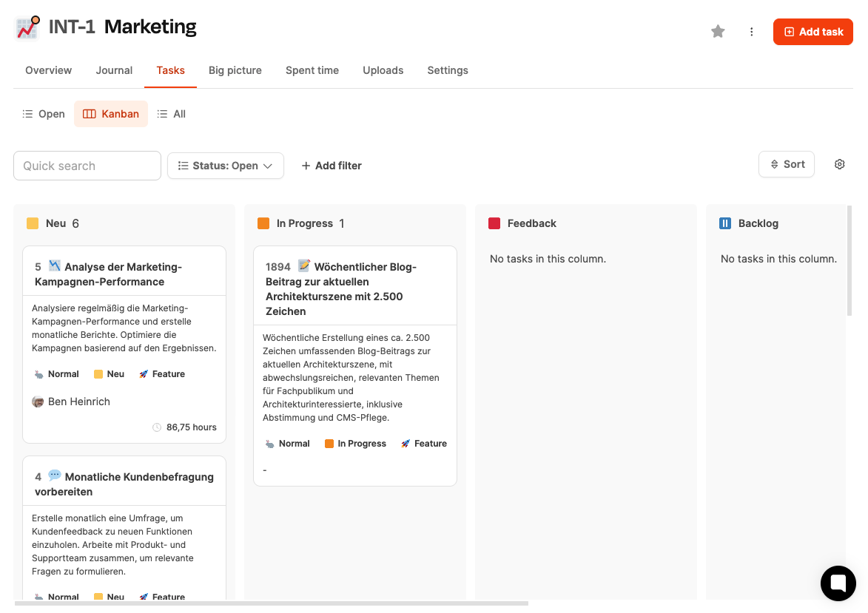Star the Marketing project as favorite
The height and width of the screenshot is (613, 868).
pos(718,32)
